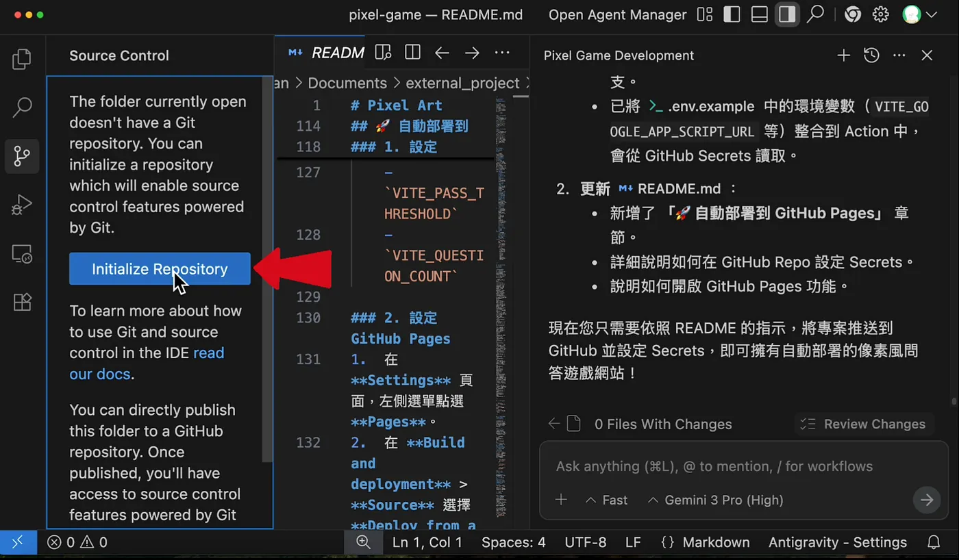Open the 'read our docs' link
This screenshot has width=959, height=560.
[147, 364]
